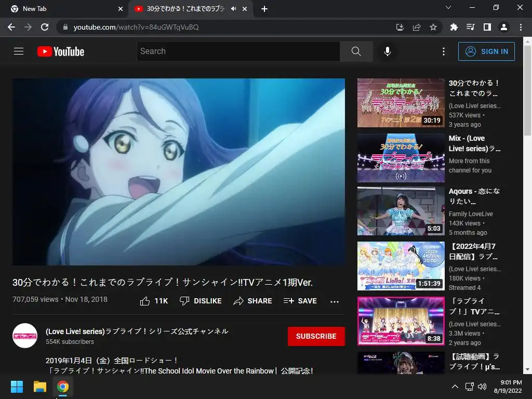This screenshot has height=399, width=532.
Task: Open Chrome three-dot menu
Action: (521, 27)
